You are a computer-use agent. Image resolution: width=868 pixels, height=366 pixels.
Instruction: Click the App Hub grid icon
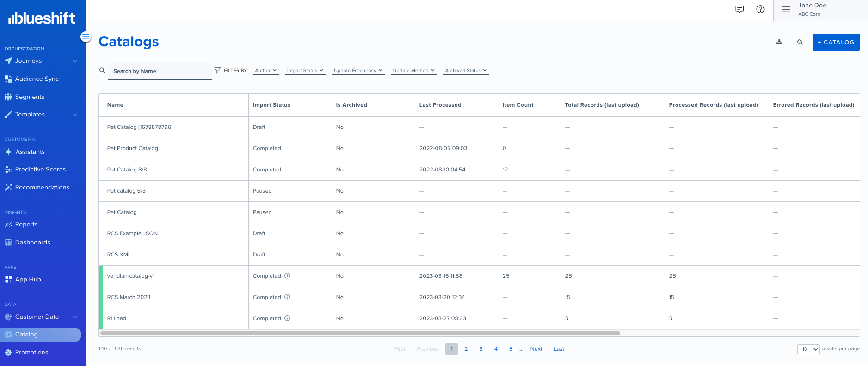[8, 279]
